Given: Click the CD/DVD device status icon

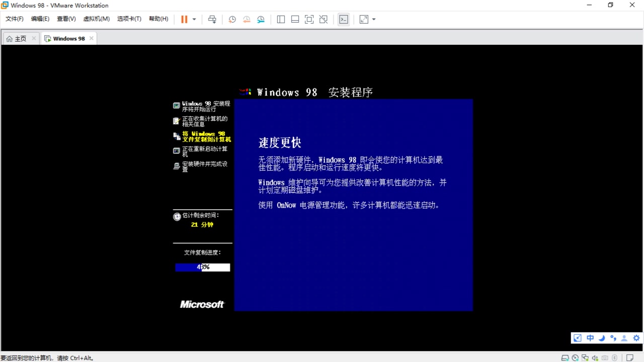Looking at the screenshot, I should click(x=575, y=357).
